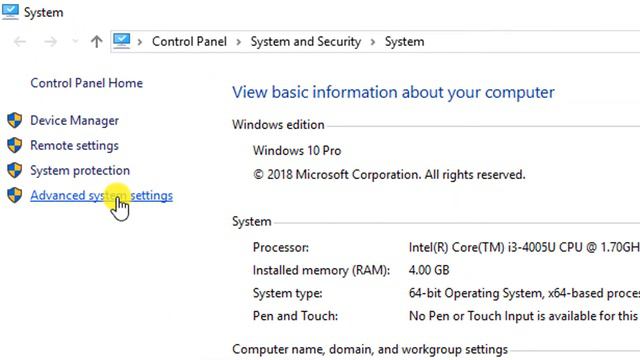This screenshot has width=640, height=360.
Task: Open recent locations dropdown arrow
Action: click(75, 41)
